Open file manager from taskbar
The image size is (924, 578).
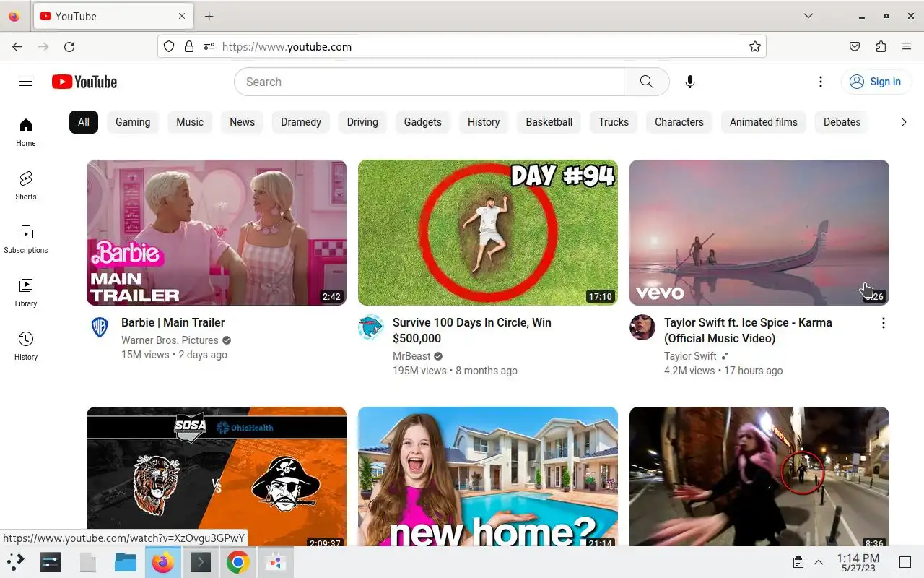pos(126,562)
